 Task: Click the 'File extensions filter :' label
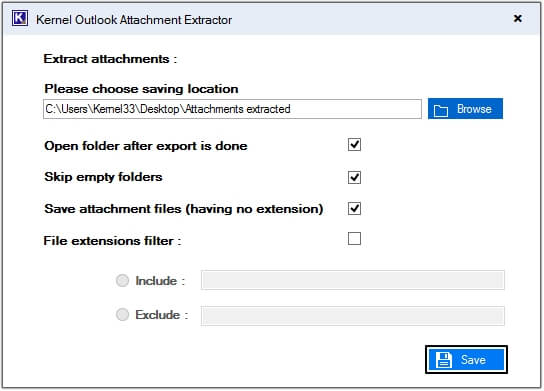pyautogui.click(x=112, y=240)
